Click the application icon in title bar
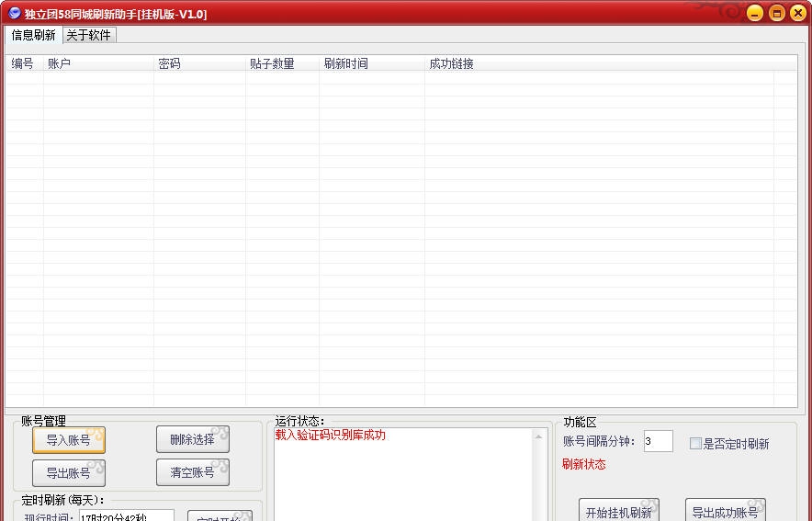Image resolution: width=812 pixels, height=521 pixels. pos(15,13)
